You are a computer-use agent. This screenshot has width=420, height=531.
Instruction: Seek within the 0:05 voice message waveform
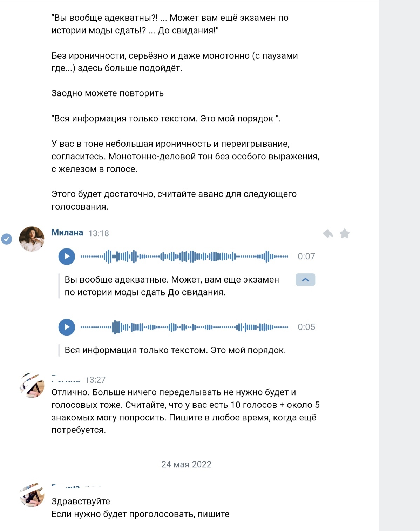click(x=184, y=327)
